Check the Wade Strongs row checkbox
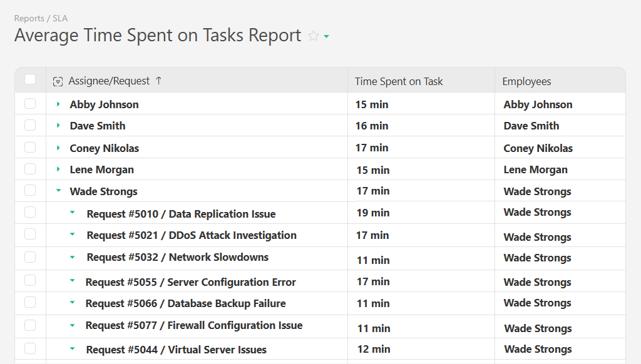 click(x=29, y=191)
